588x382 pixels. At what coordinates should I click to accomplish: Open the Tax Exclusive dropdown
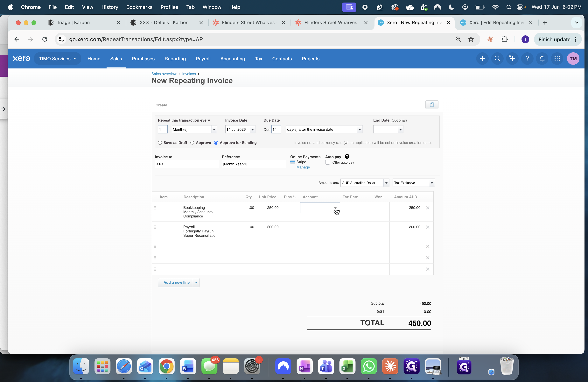(x=432, y=183)
